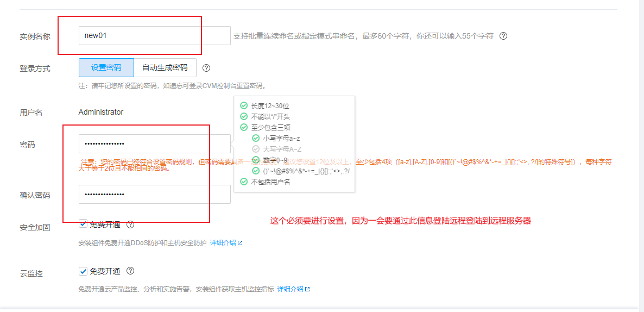Screen dimensions: 644x312
Task: Click check icon for 小写字母a~z rule
Action: 255,138
